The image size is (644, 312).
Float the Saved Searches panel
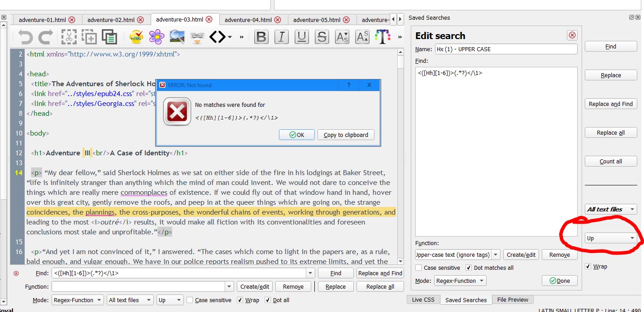pyautogui.click(x=631, y=18)
